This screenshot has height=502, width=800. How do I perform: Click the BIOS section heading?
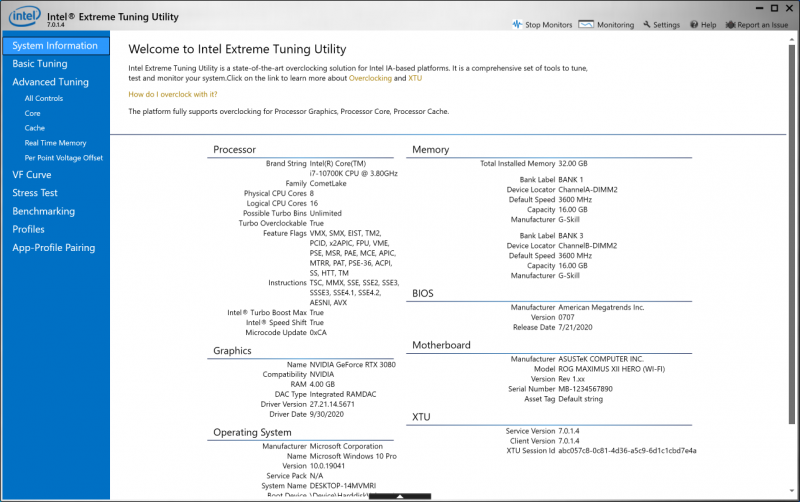423,293
